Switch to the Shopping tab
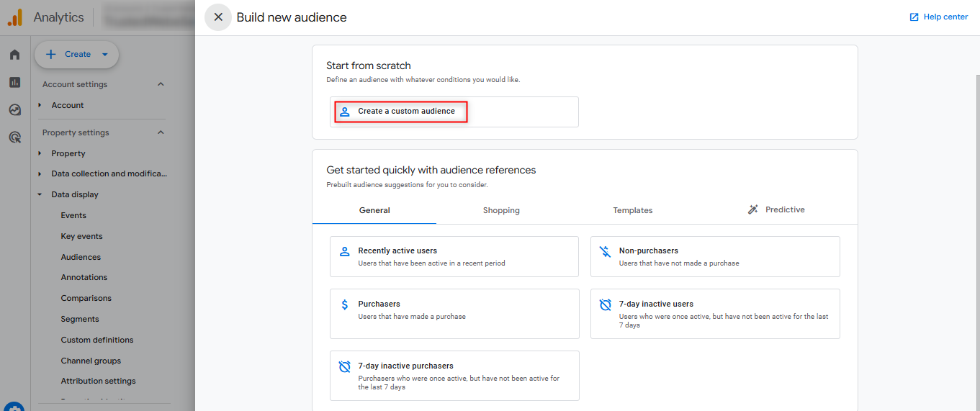The image size is (980, 411). 501,210
